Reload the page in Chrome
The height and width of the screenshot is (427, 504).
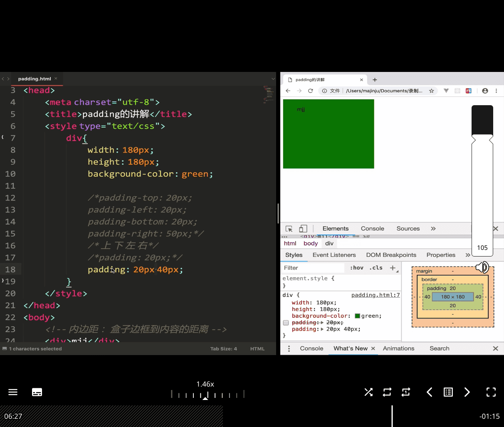[310, 91]
